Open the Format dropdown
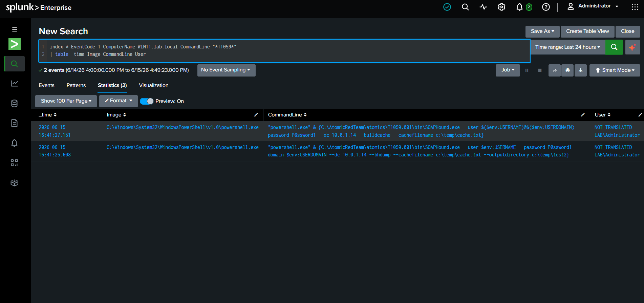Image resolution: width=644 pixels, height=303 pixels. [x=119, y=101]
